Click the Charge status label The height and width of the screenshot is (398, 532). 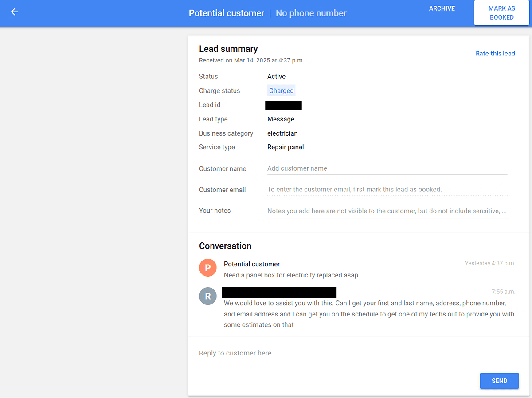[219, 91]
